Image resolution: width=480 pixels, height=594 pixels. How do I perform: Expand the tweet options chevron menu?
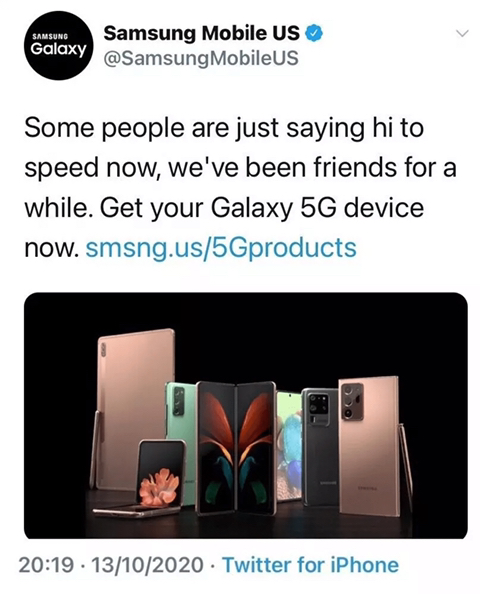point(462,34)
